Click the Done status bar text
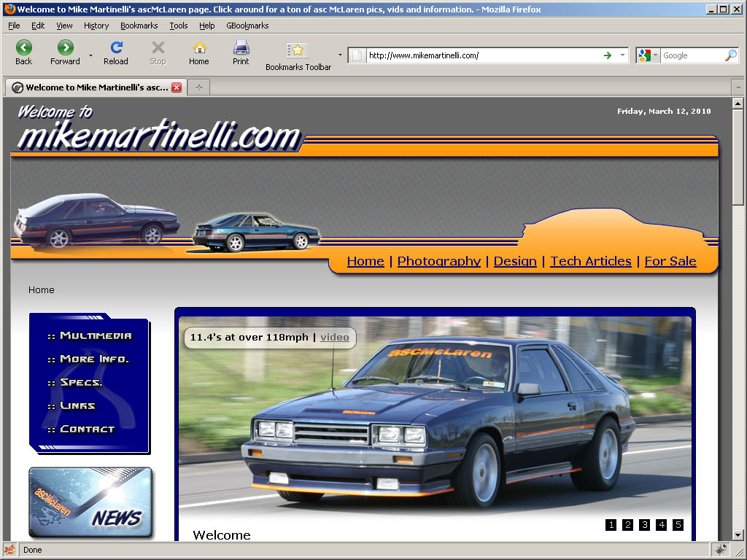The width and height of the screenshot is (747, 560). (32, 550)
